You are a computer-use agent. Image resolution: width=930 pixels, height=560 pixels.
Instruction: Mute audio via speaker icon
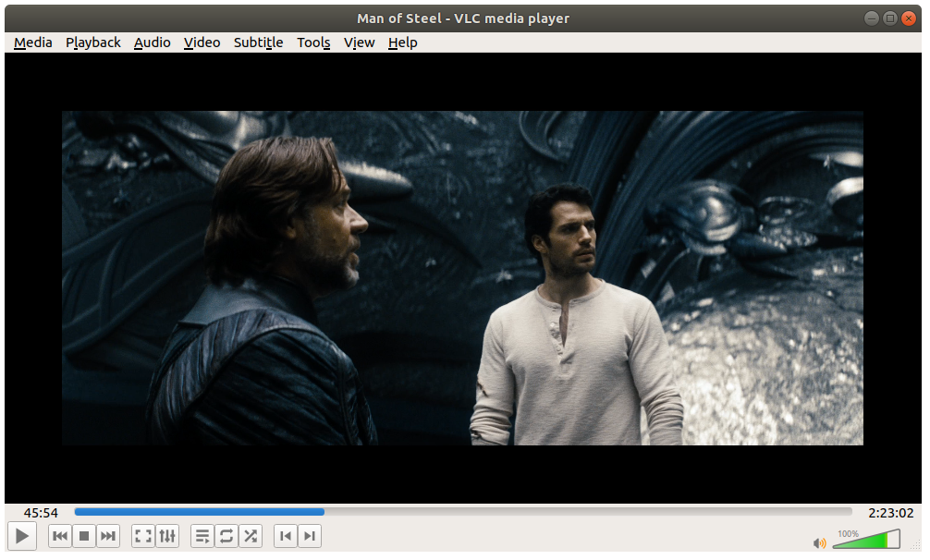pos(820,543)
